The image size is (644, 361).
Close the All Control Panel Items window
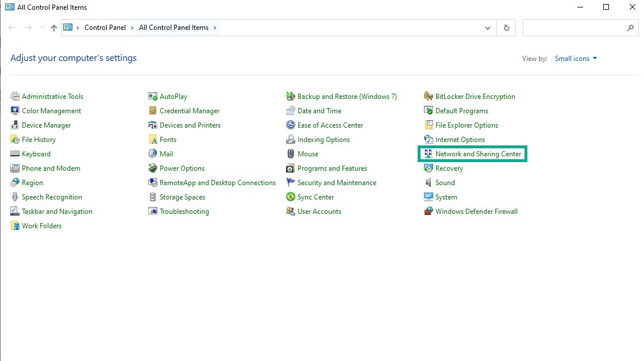pos(632,7)
